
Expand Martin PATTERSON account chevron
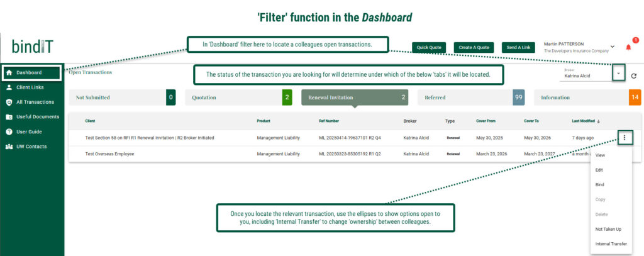click(613, 47)
